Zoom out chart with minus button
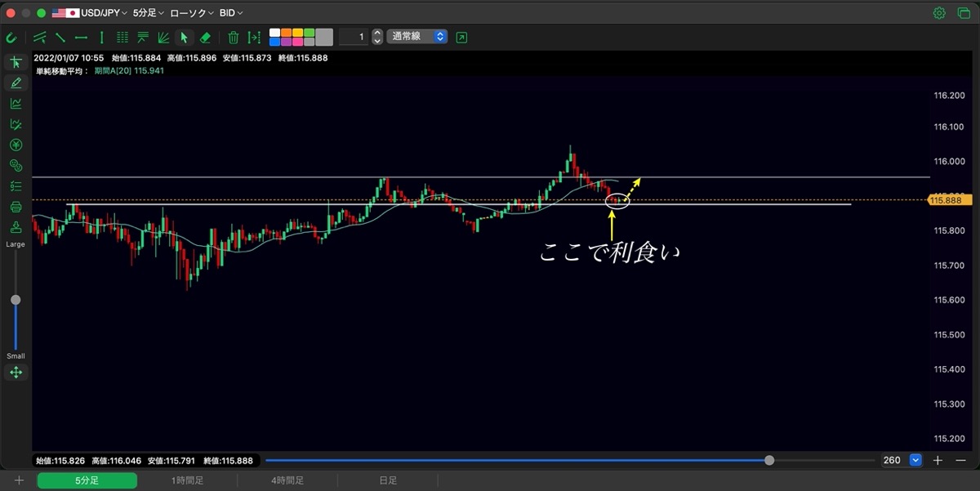 pos(961,460)
